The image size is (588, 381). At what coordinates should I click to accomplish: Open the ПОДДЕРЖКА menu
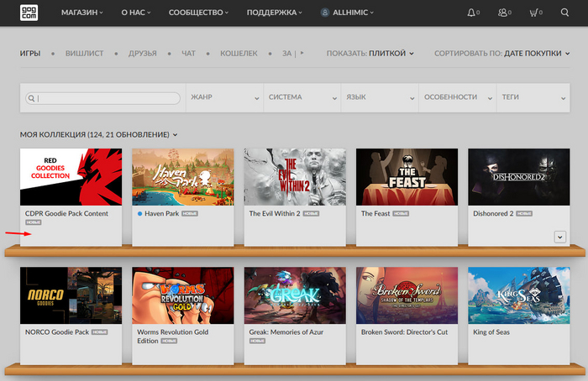[x=274, y=13]
